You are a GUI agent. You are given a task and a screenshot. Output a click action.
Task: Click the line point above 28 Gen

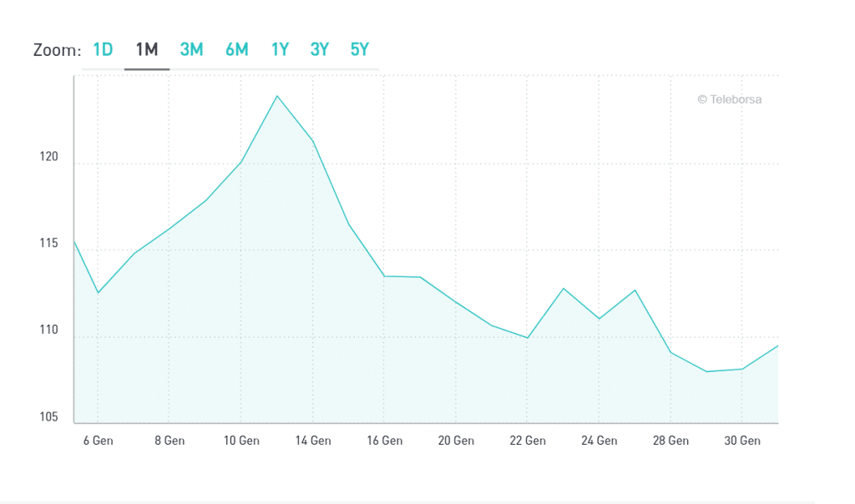point(670,352)
